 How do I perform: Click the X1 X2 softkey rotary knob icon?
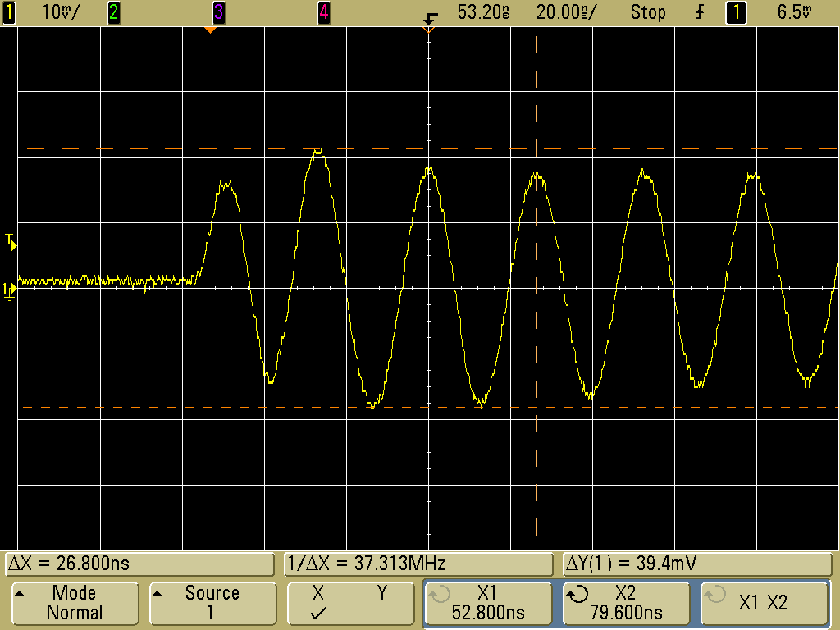click(x=715, y=595)
